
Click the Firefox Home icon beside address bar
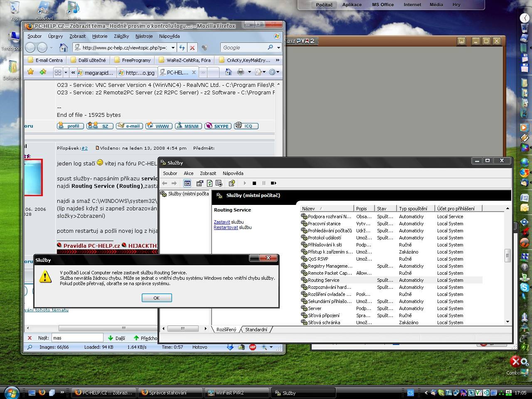[x=63, y=48]
